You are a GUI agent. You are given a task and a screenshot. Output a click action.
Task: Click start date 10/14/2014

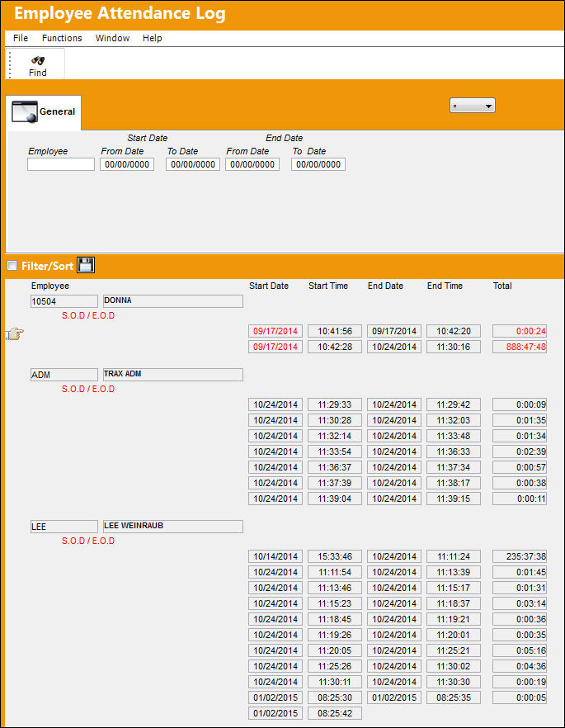click(275, 556)
